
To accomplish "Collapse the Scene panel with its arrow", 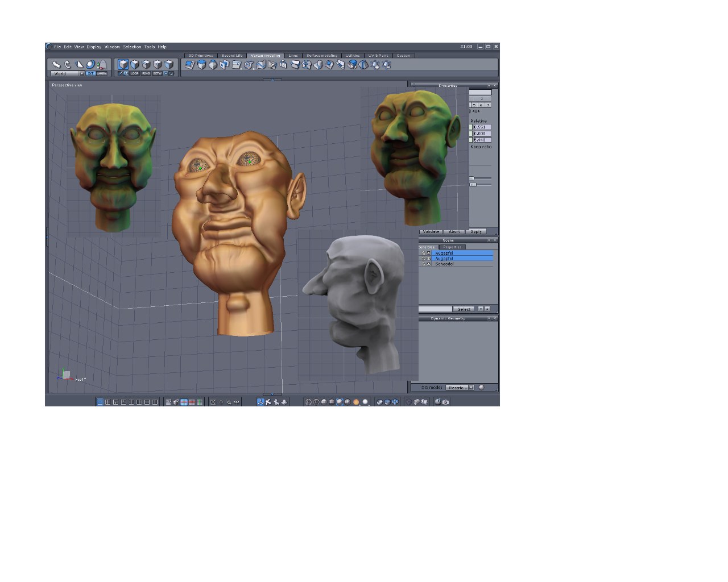I will 489,240.
